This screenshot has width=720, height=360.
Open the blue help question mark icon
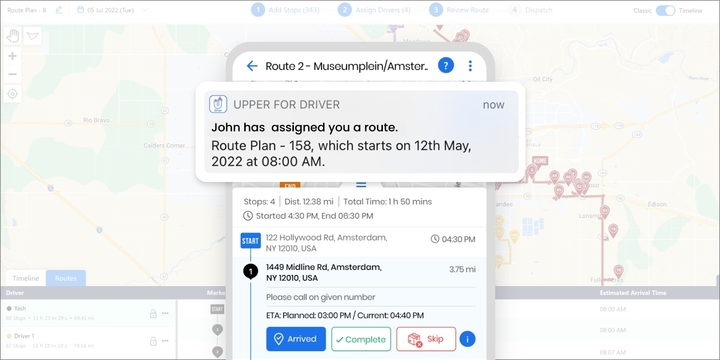tap(445, 66)
